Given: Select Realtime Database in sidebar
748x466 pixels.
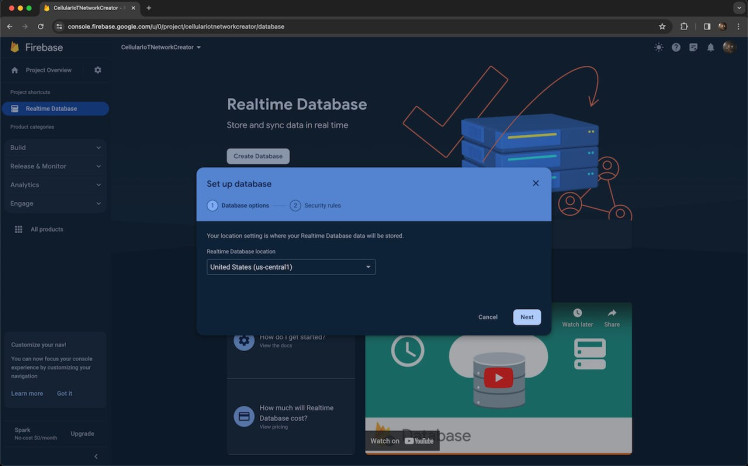Looking at the screenshot, I should (x=51, y=108).
